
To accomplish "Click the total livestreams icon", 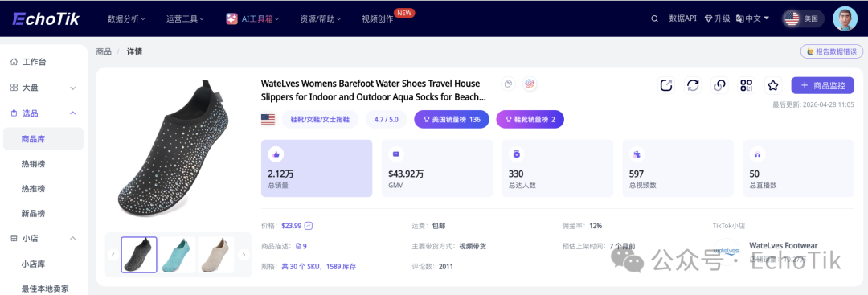I will pos(756,154).
